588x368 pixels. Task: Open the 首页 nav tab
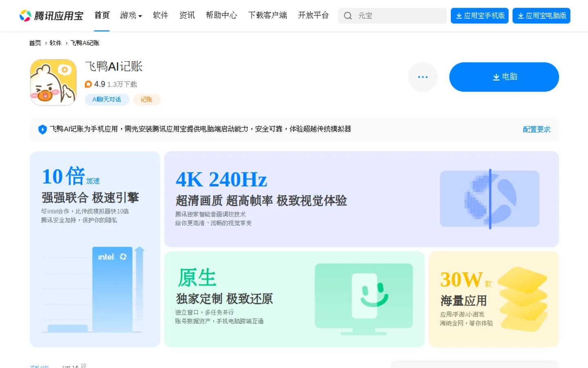click(x=102, y=16)
